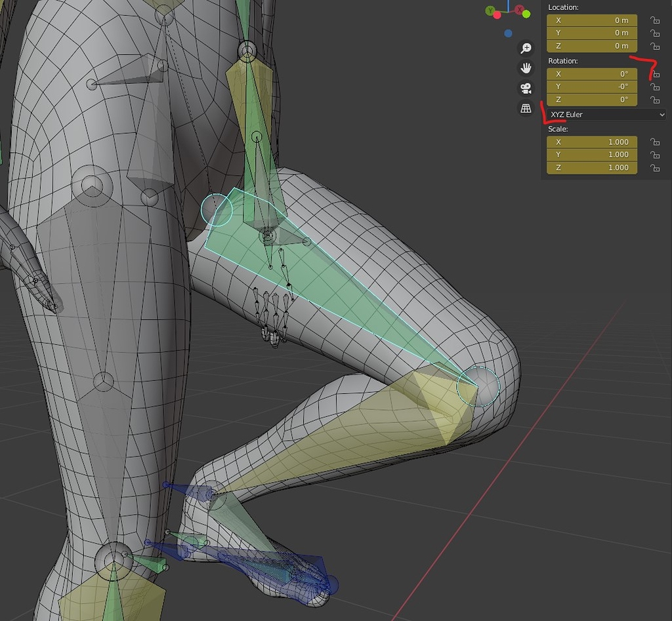Click the red X axis on navigation gizmo
The height and width of the screenshot is (621, 672).
[518, 9]
